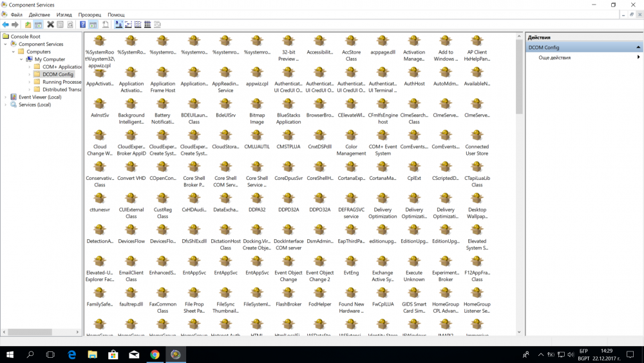Go back with the blue left arrow
Image resolution: width=644 pixels, height=363 pixels.
coord(5,25)
